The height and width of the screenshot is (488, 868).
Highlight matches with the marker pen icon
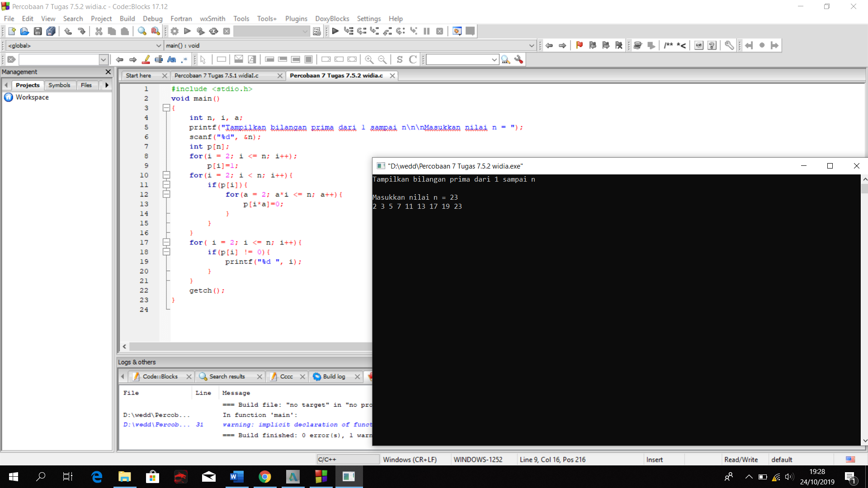[146, 59]
